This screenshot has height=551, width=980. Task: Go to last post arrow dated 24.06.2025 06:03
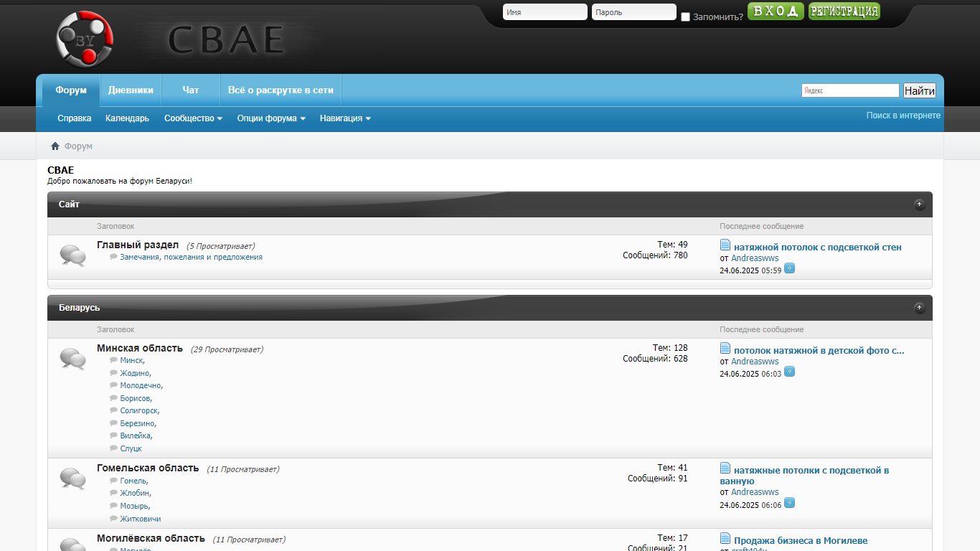789,372
